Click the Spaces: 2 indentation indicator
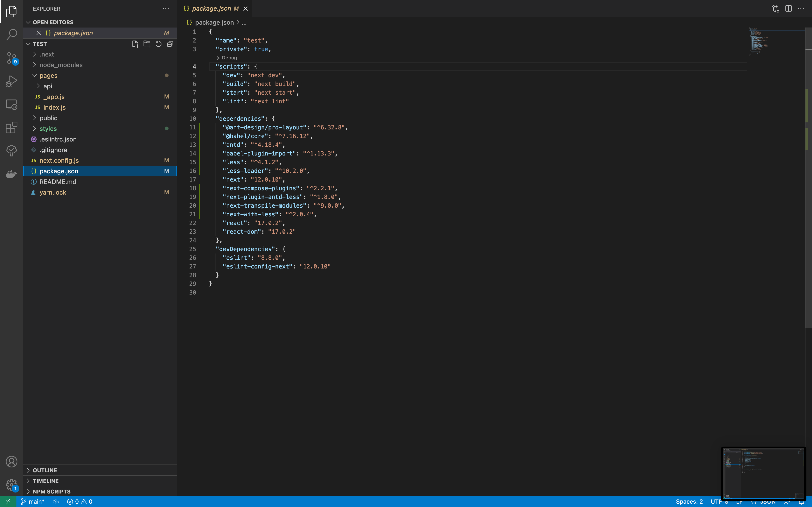This screenshot has width=812, height=507. [x=689, y=502]
